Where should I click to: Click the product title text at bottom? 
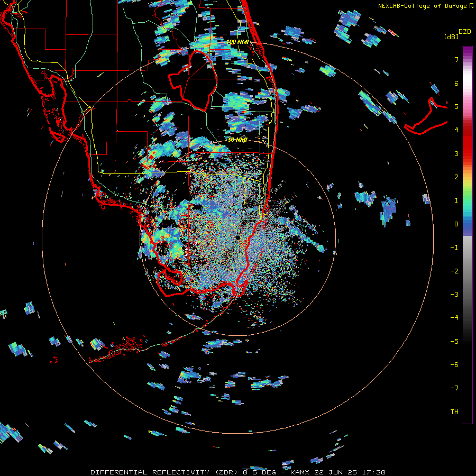click(238, 472)
